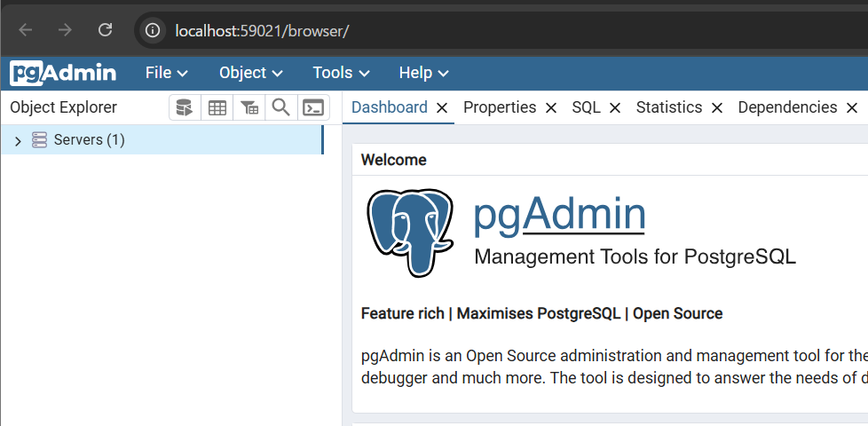Click paragraph starting 'pgAdmin is an Open Source'
The height and width of the screenshot is (426, 868).
(x=613, y=367)
